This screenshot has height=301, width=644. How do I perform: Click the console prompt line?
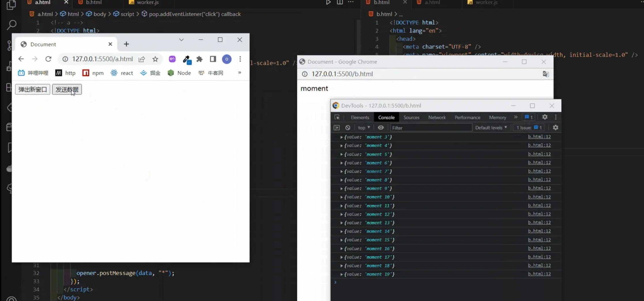(446, 283)
